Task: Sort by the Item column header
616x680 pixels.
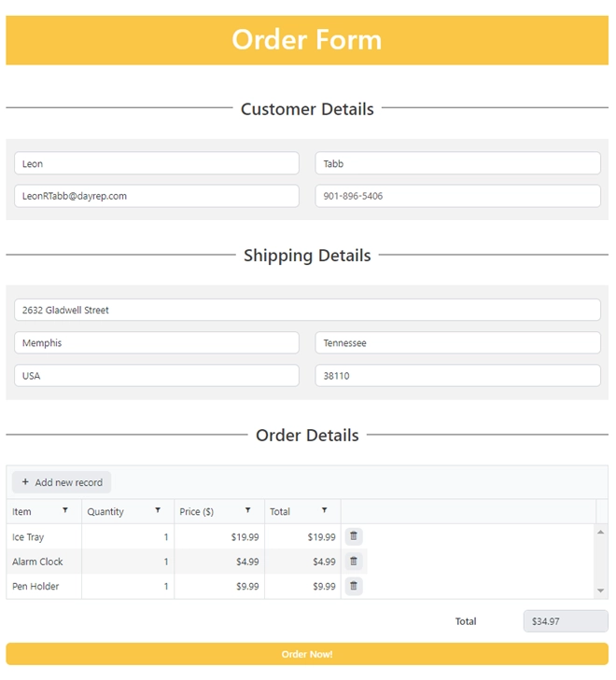Action: click(x=21, y=512)
